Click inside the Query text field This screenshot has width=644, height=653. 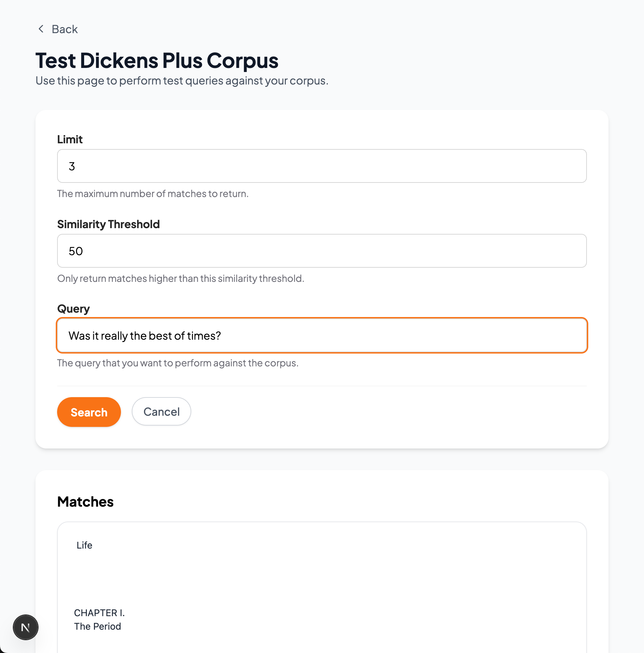click(322, 335)
